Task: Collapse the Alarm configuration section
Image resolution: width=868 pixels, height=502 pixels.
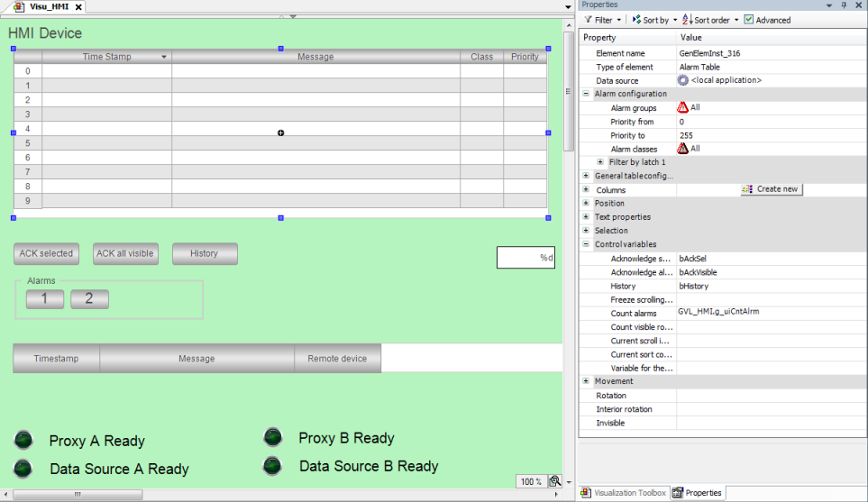Action: tap(586, 94)
